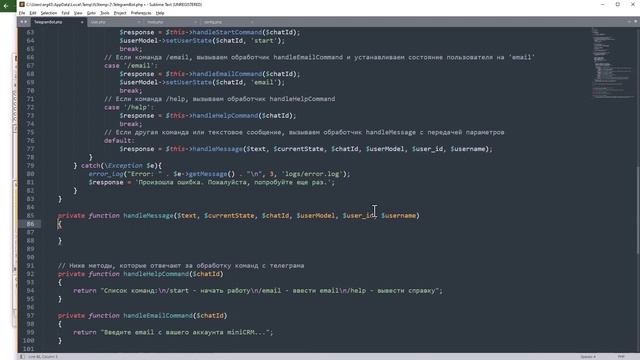Click the error_log call on line 80
Screen dimensions: 640x360
click(x=106, y=174)
